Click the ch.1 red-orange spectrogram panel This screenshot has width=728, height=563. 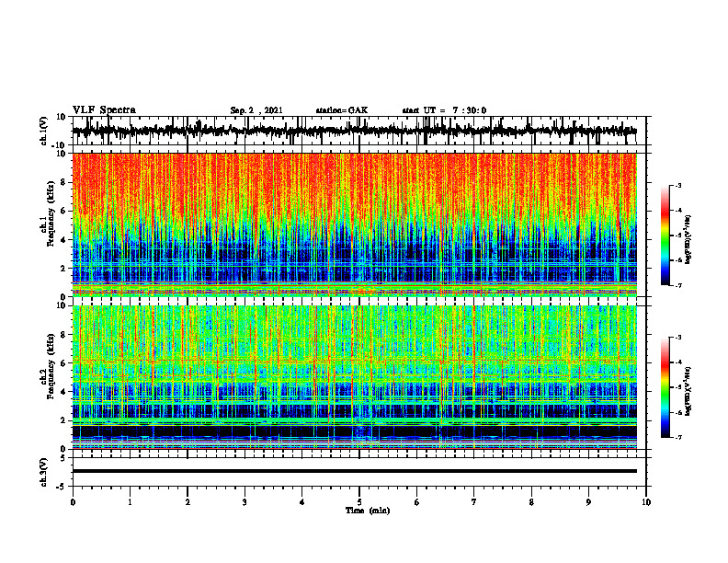(354, 224)
